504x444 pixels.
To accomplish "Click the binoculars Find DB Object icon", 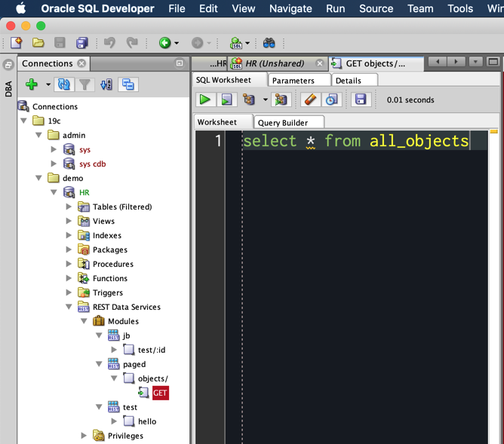I will pos(269,43).
